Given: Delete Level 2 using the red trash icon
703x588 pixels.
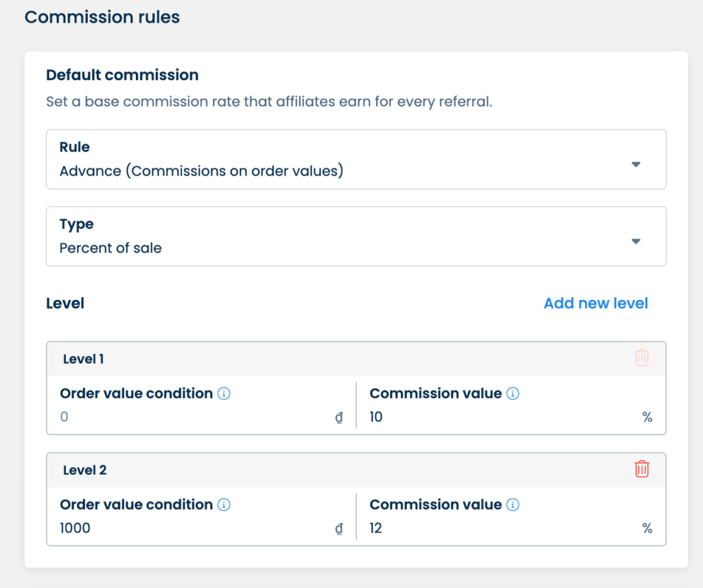Looking at the screenshot, I should tap(641, 469).
